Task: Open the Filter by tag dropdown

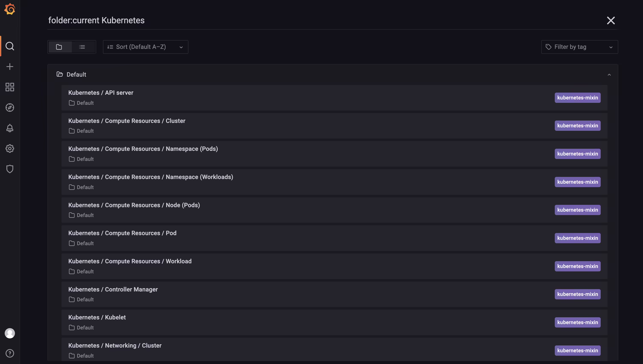Action: (579, 47)
